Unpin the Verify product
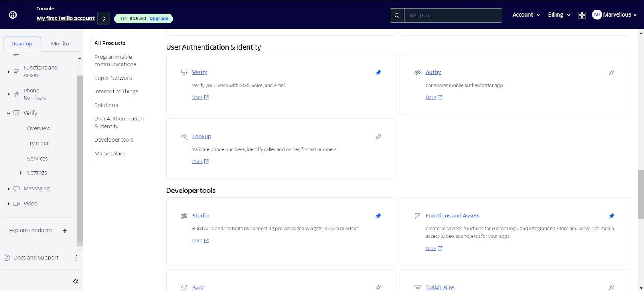 point(378,72)
